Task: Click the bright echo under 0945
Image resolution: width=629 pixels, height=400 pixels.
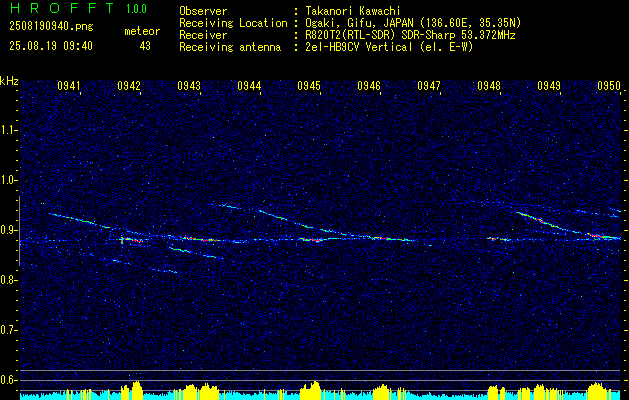Action: click(x=311, y=240)
